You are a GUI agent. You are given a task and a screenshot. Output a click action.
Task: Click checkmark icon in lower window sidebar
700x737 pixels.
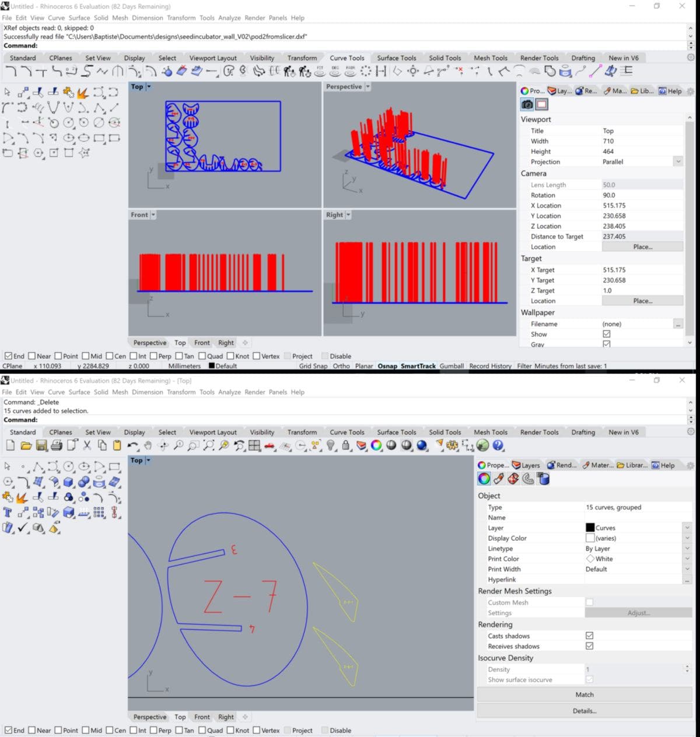click(23, 528)
